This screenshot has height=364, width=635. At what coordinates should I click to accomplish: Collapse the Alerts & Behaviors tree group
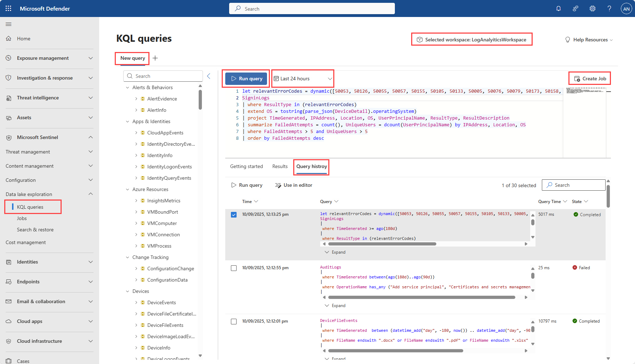point(127,87)
